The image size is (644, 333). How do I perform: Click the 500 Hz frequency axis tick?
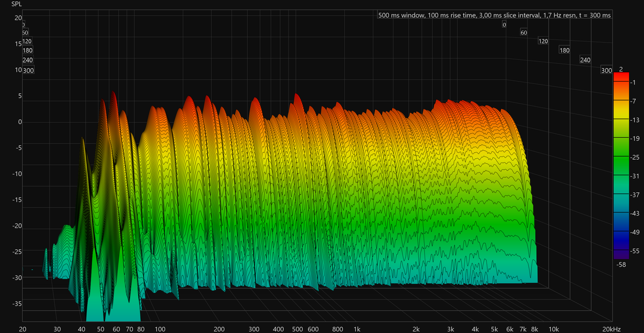click(298, 329)
